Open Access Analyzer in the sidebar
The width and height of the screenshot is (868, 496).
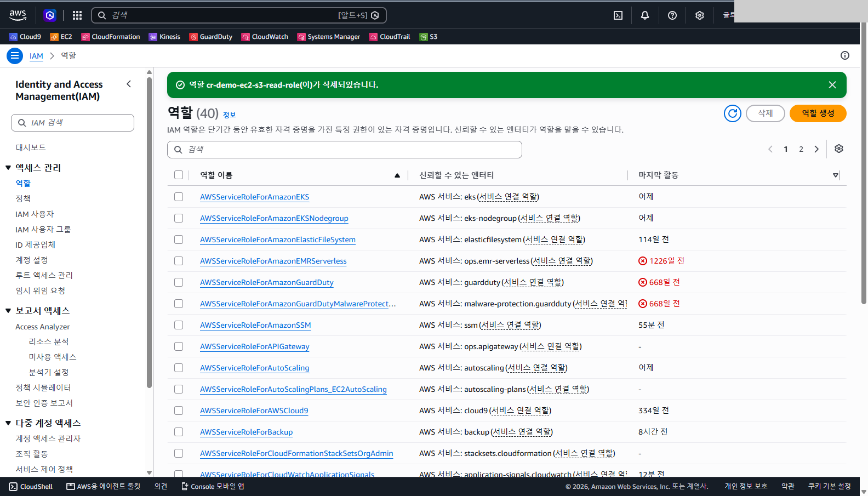pyautogui.click(x=43, y=327)
